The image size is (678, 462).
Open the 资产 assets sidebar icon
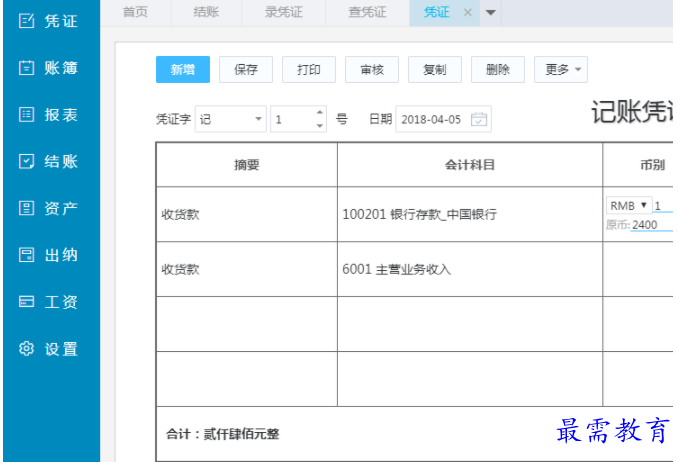coord(26,208)
